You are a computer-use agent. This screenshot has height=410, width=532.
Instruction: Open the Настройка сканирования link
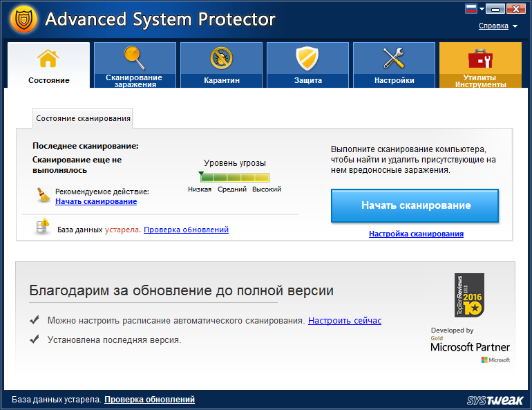tap(416, 234)
